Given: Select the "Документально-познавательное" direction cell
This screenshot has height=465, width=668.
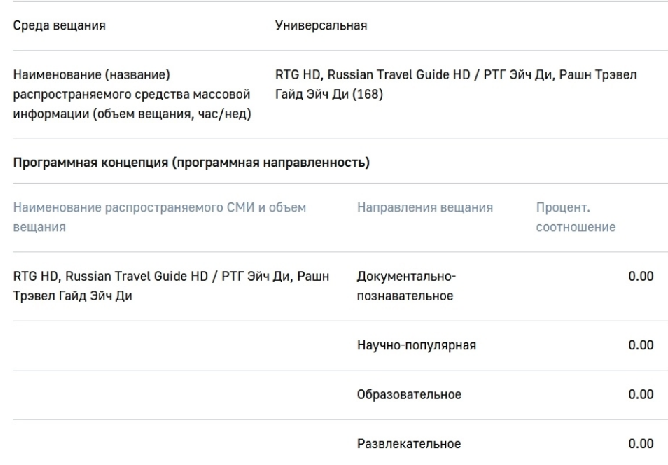Looking at the screenshot, I should [x=406, y=285].
